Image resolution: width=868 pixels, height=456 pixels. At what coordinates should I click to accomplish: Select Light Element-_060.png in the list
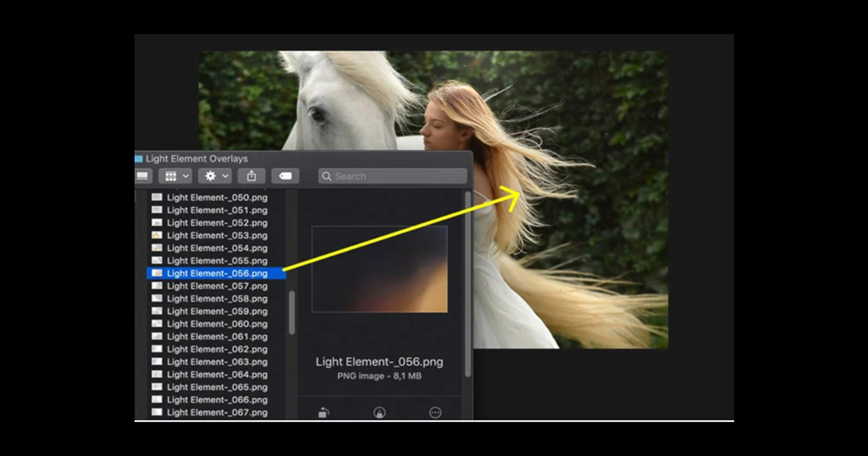tap(217, 324)
